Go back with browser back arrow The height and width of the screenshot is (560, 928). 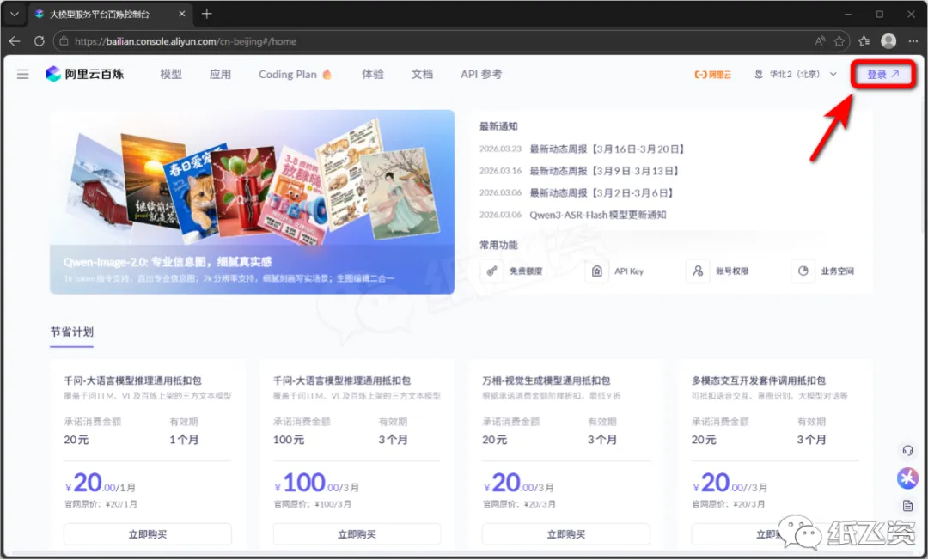pos(15,41)
